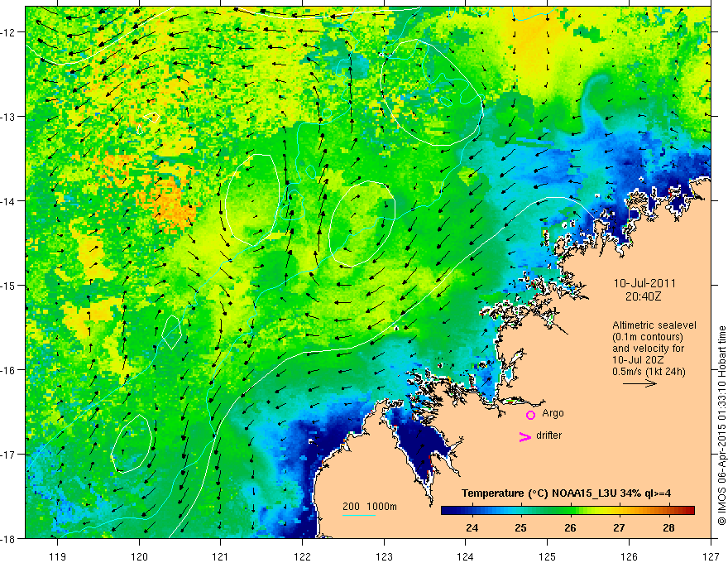
Task: Select the 'Argo' legend label
Action: coord(553,413)
